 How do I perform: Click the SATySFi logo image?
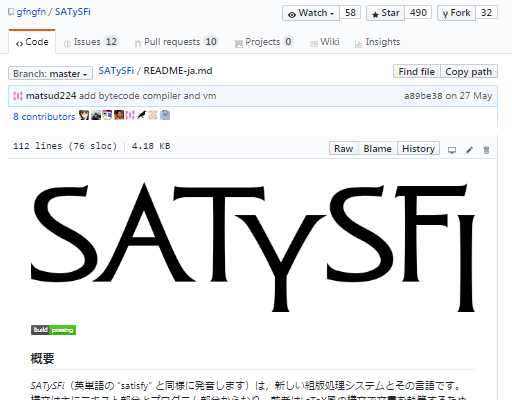click(x=253, y=247)
